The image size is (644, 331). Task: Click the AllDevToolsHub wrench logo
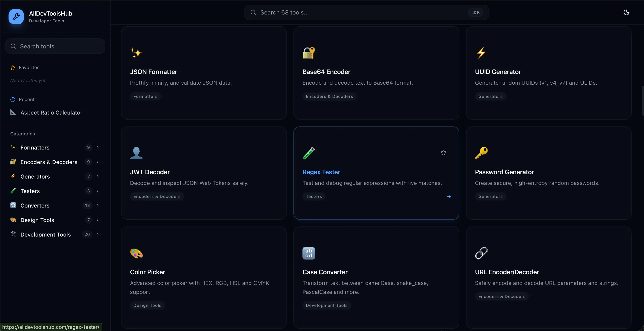tap(16, 16)
